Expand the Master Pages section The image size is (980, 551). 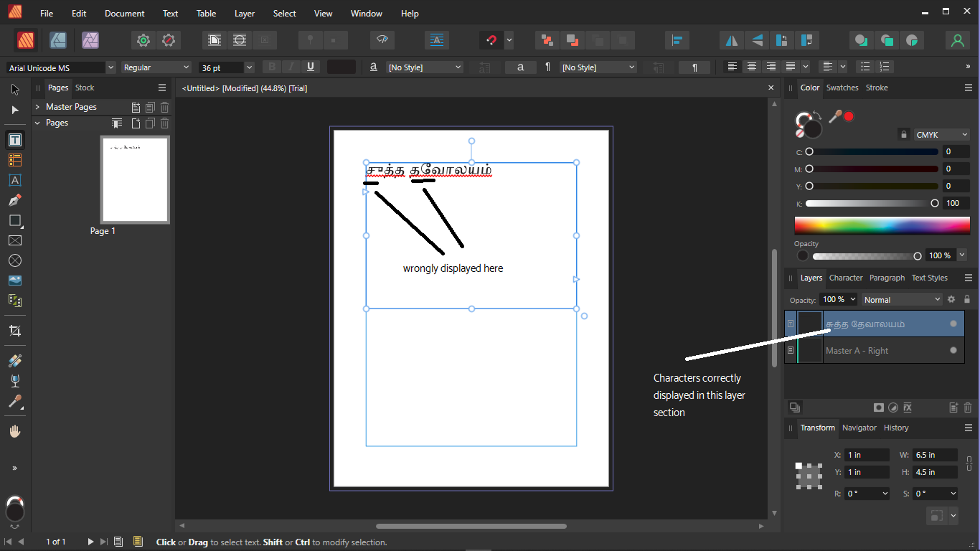[x=37, y=107]
